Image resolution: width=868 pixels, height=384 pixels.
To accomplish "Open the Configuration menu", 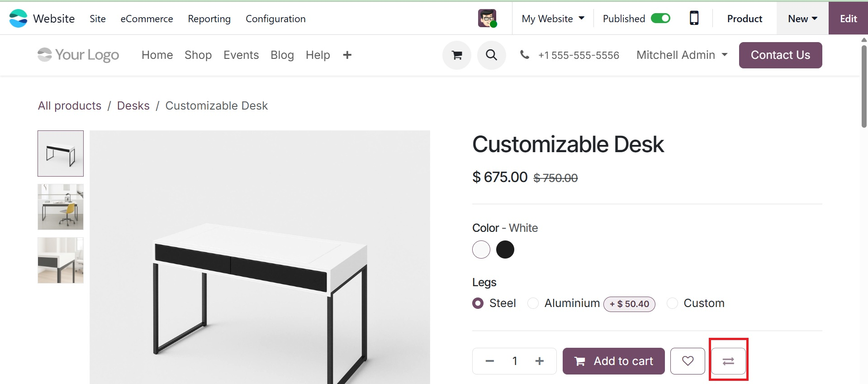I will point(275,19).
